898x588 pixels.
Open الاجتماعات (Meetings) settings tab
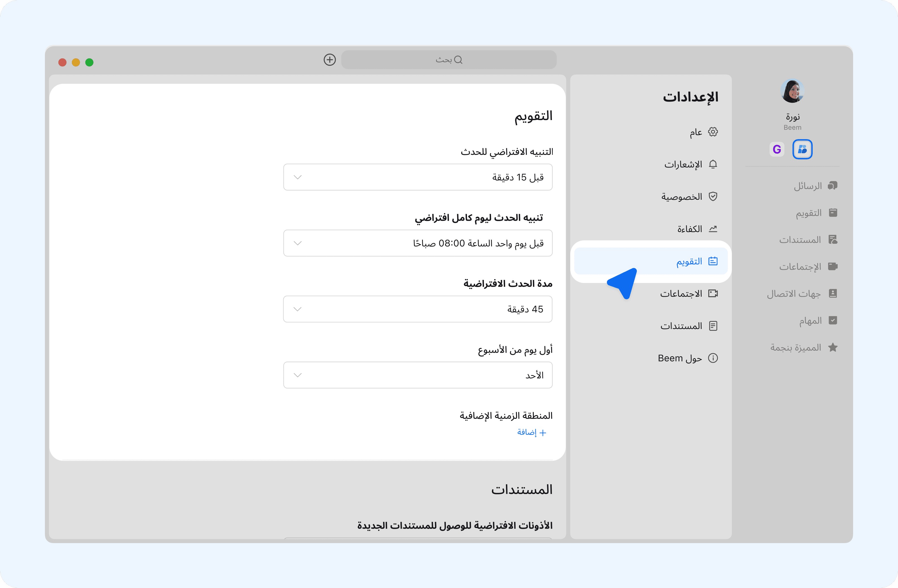(x=688, y=293)
